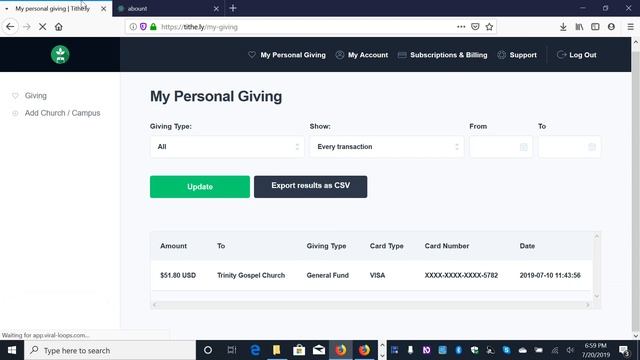The height and width of the screenshot is (360, 640).
Task: Go back with the browser back arrow
Action: [x=10, y=27]
